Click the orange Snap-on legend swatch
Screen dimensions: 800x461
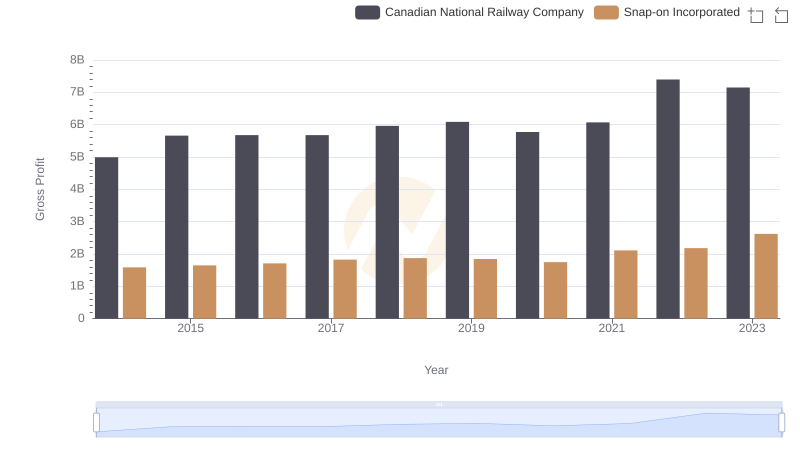[606, 12]
